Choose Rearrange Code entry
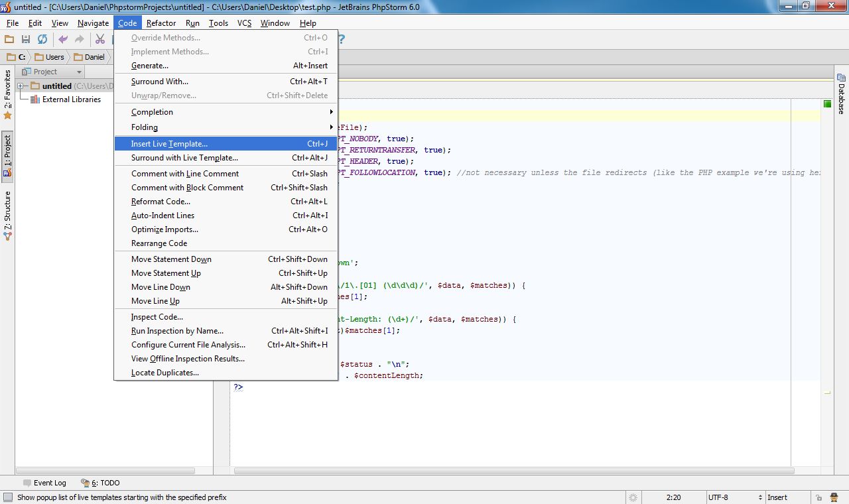This screenshot has height=504, width=849. point(226,243)
